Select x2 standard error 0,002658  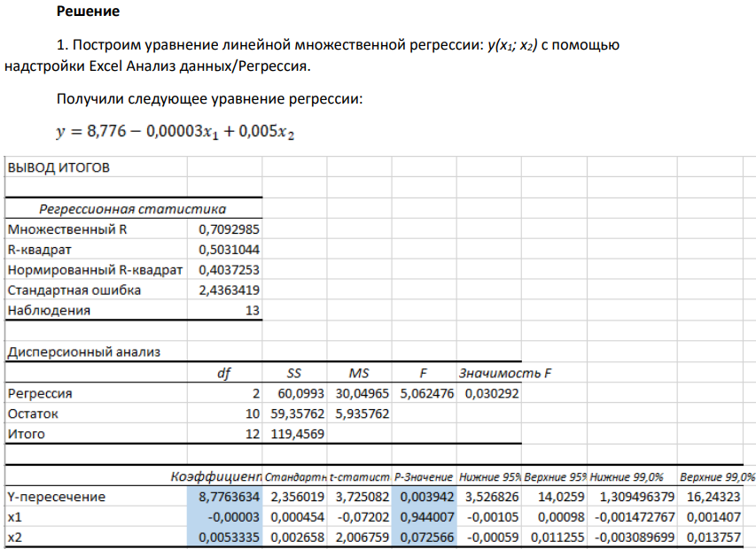[298, 537]
